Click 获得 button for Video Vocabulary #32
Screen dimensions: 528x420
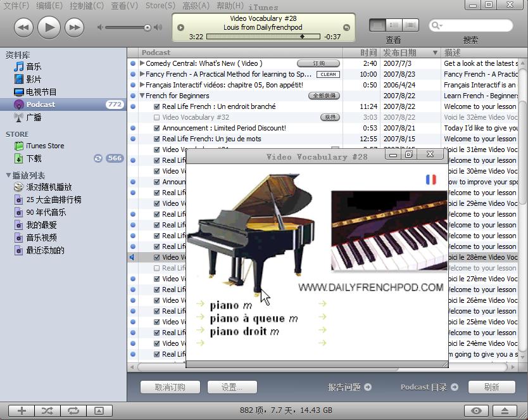point(330,117)
